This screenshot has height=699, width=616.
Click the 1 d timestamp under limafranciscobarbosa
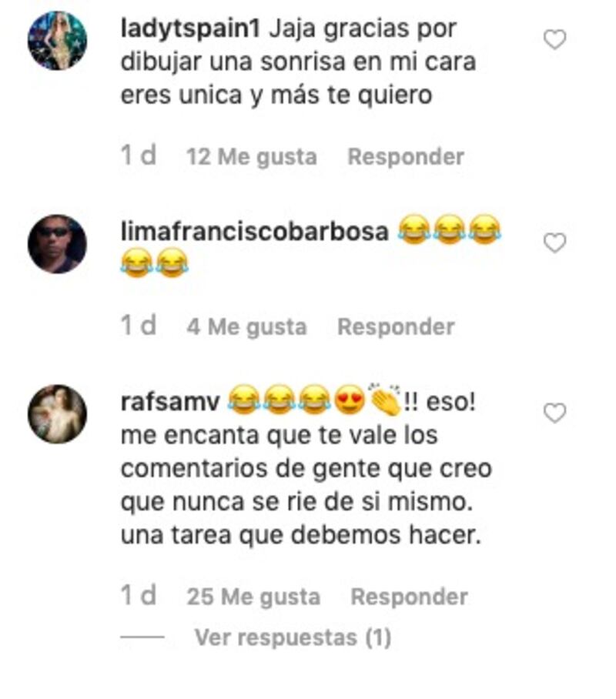139,326
